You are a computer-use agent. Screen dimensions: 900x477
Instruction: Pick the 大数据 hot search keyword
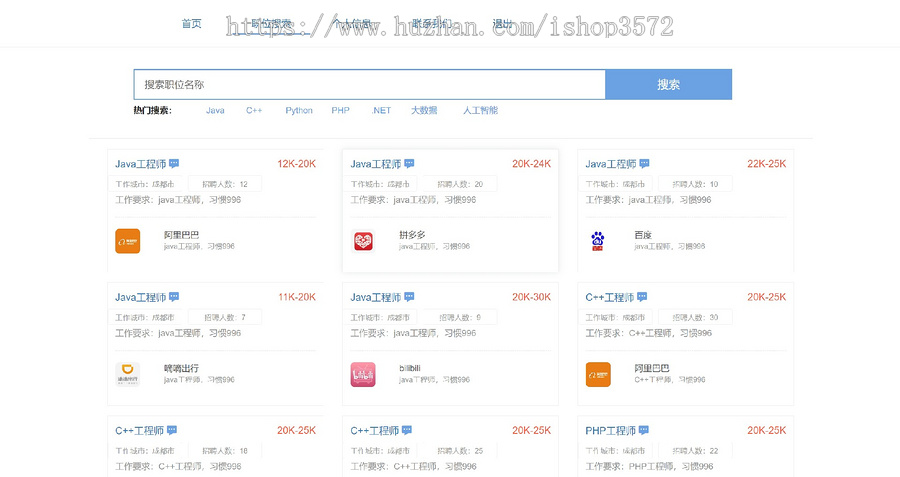coord(424,110)
